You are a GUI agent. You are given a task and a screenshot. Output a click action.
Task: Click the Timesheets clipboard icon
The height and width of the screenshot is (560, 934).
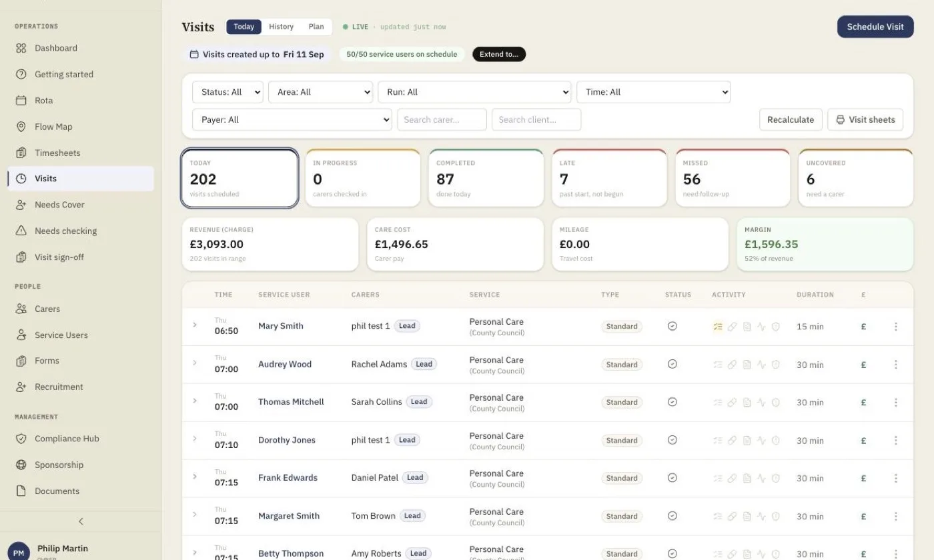click(21, 153)
